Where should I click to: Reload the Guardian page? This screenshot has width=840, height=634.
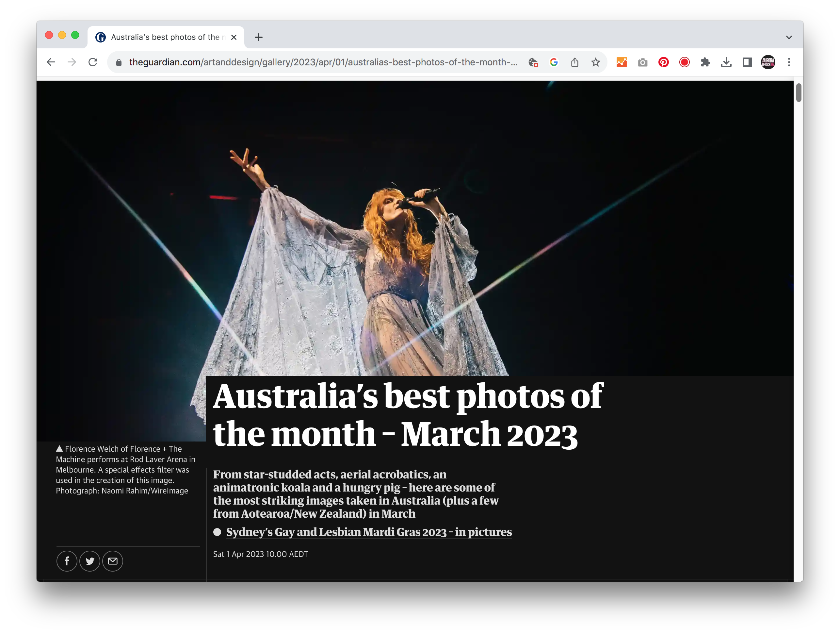93,62
